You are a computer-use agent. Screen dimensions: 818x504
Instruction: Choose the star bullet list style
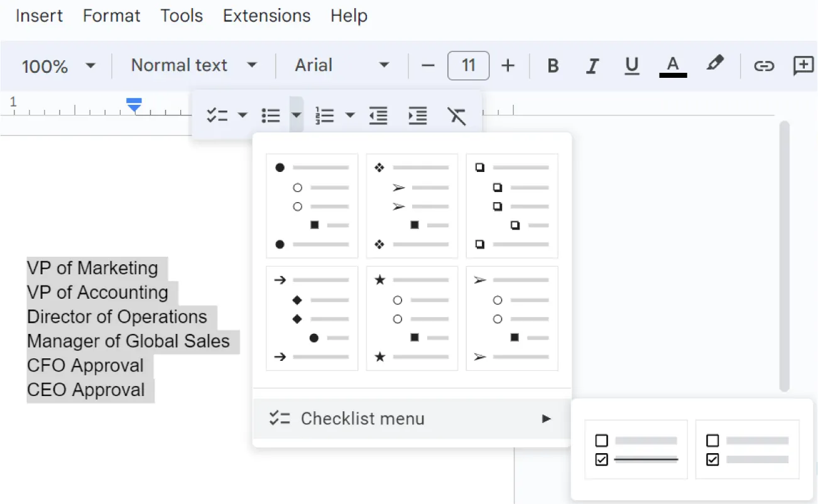pos(412,318)
